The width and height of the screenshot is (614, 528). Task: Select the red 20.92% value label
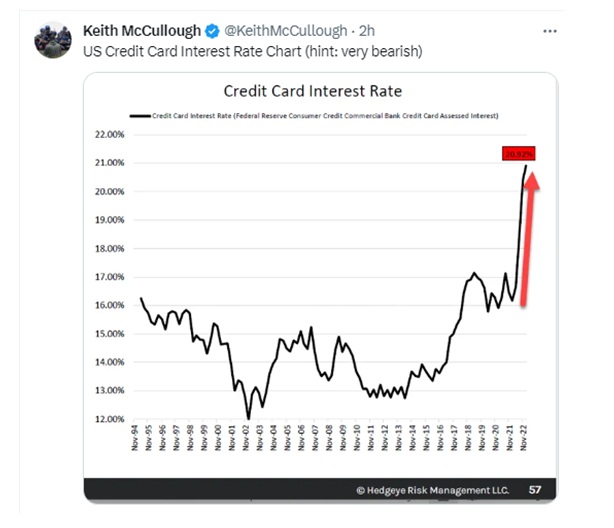point(520,154)
